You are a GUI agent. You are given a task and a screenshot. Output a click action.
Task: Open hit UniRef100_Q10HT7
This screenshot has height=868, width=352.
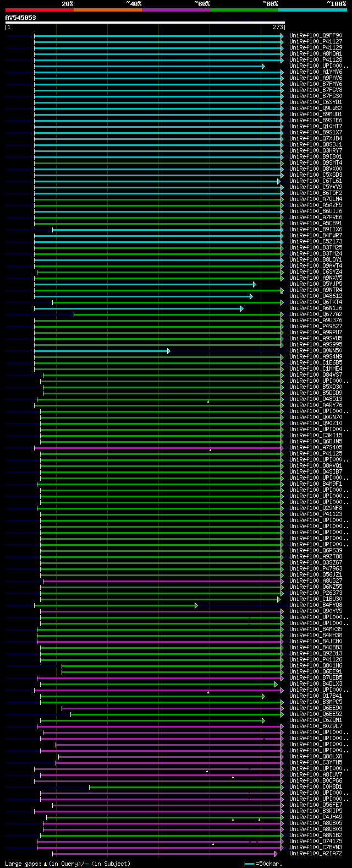point(316,127)
